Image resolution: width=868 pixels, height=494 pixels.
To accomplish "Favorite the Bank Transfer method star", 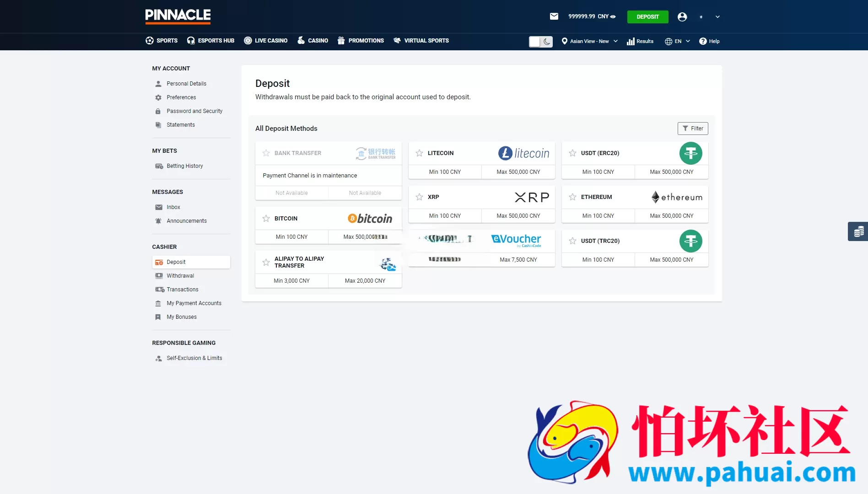I will tap(266, 153).
